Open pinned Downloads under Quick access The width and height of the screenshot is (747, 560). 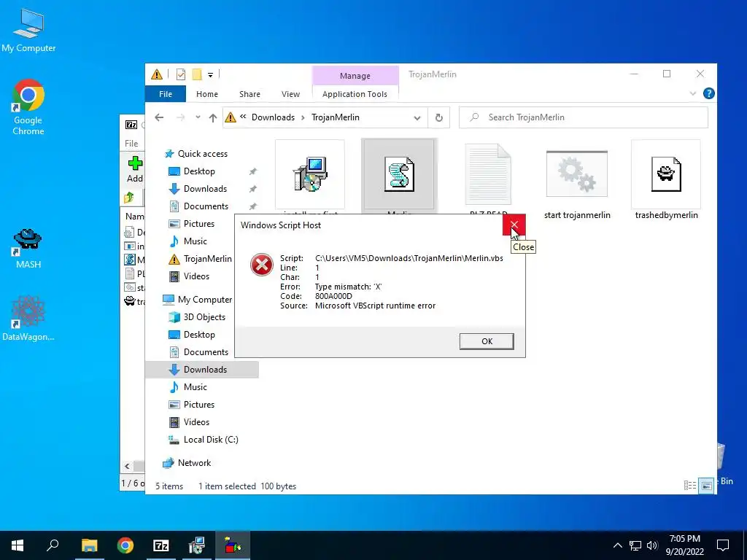click(x=205, y=189)
